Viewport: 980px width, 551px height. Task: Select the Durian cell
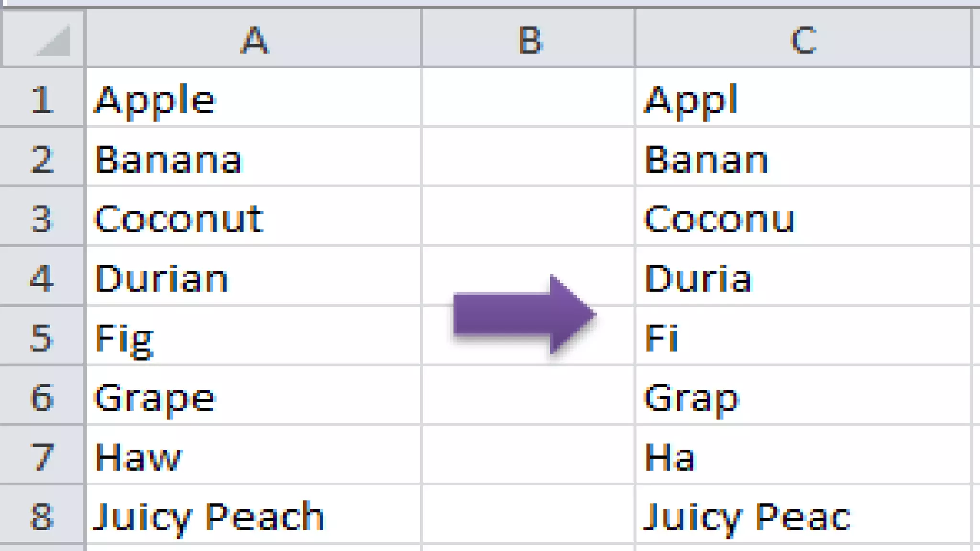254,277
